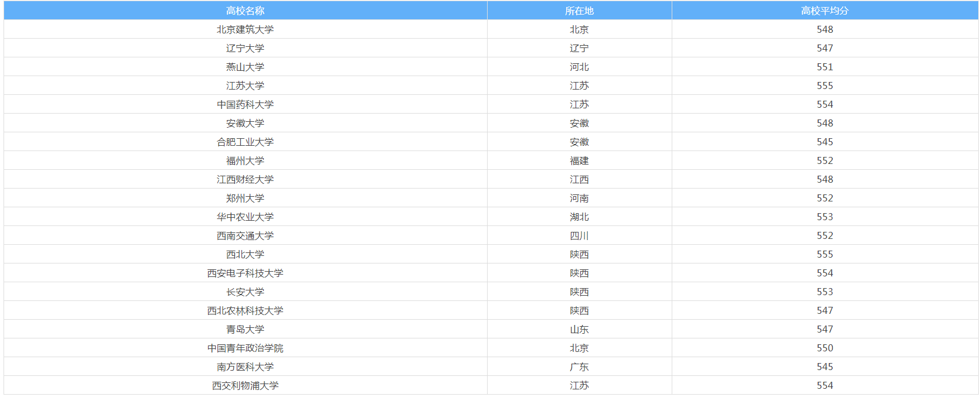Click score 553 in 华中农业大学 row

[x=825, y=217]
